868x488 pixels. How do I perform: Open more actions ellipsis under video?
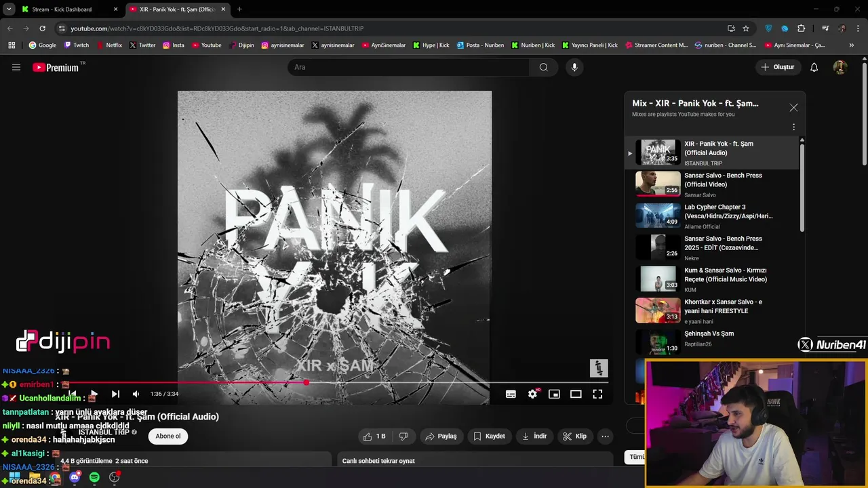click(x=606, y=436)
